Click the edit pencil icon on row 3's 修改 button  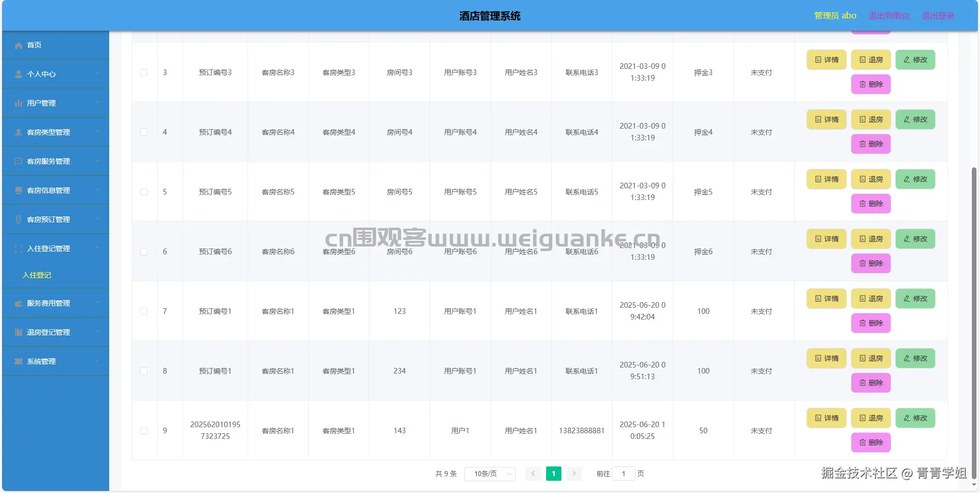click(x=906, y=59)
